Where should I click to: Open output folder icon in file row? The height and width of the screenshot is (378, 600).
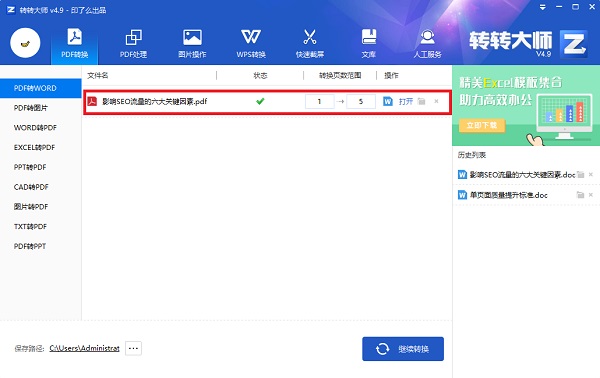click(422, 101)
